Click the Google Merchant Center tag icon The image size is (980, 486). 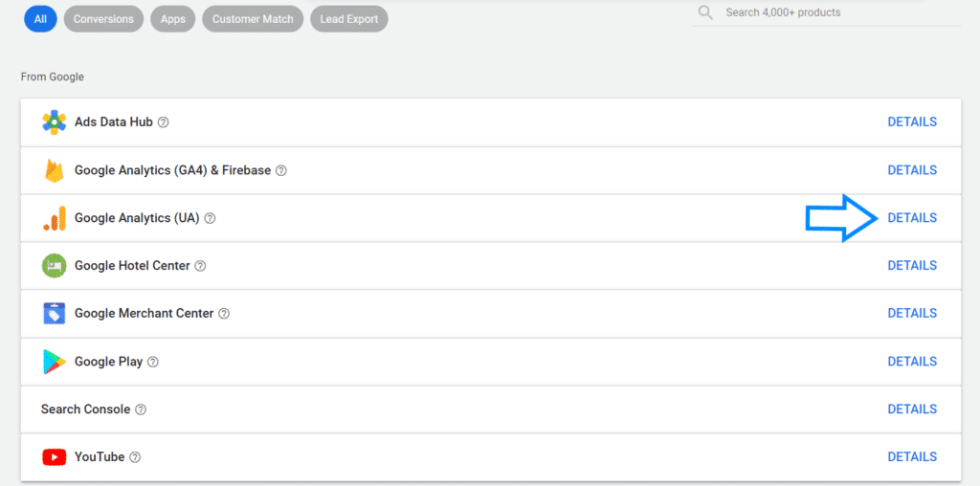click(x=55, y=313)
